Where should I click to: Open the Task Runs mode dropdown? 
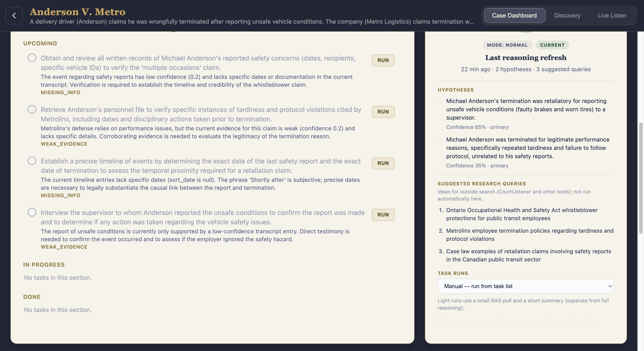pos(525,286)
